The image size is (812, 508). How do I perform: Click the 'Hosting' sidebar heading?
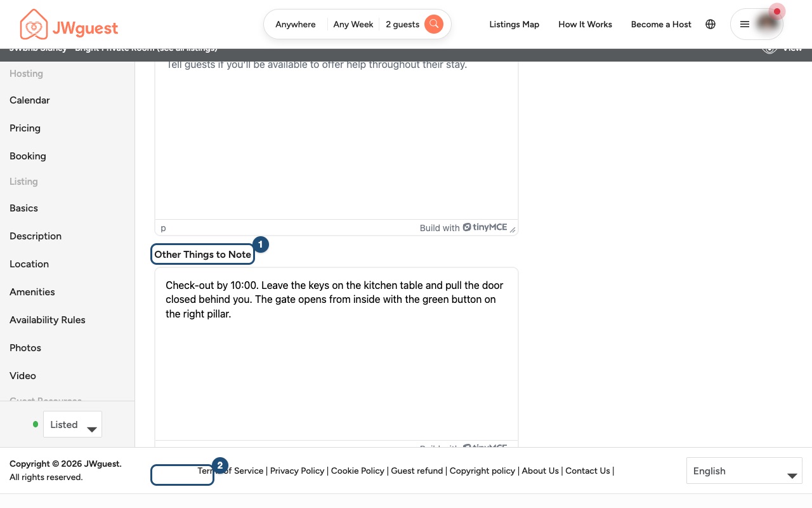[x=26, y=74]
